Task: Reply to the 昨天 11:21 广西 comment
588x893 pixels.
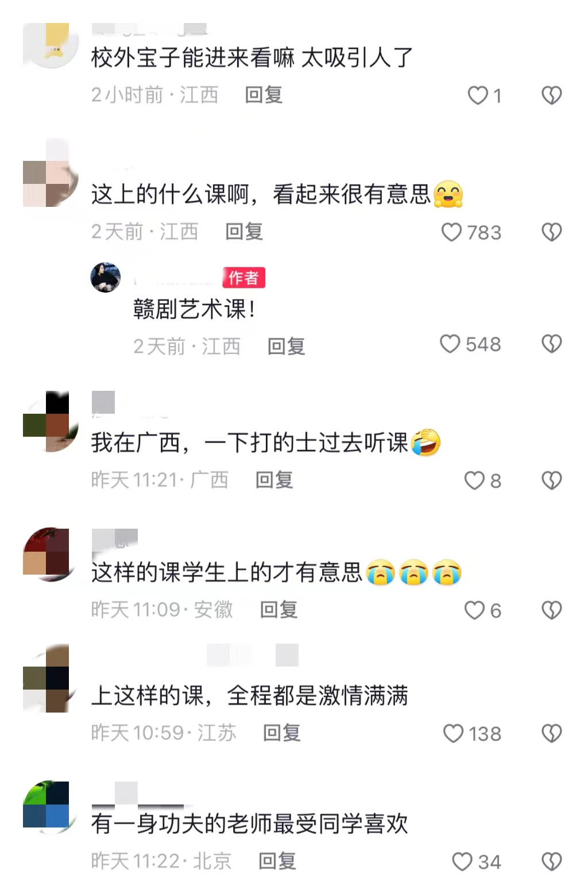Action: [x=274, y=479]
